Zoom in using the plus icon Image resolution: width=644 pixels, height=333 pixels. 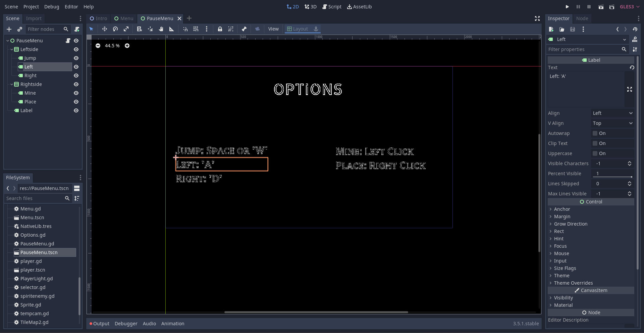tap(127, 46)
